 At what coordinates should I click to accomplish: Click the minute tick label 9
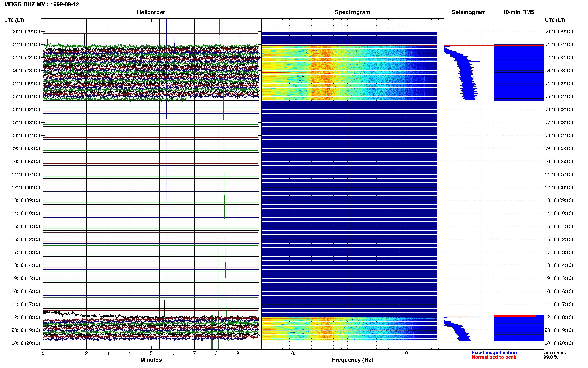point(238,353)
